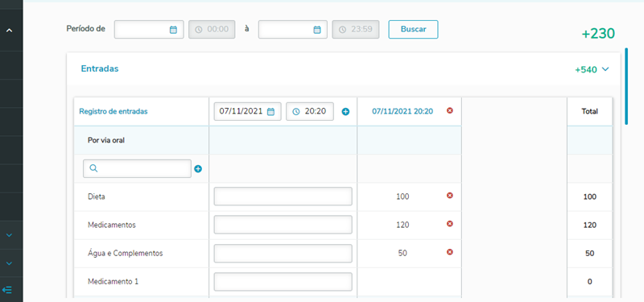
Task: Click the recorded value 100 in Dieta row
Action: click(x=402, y=197)
